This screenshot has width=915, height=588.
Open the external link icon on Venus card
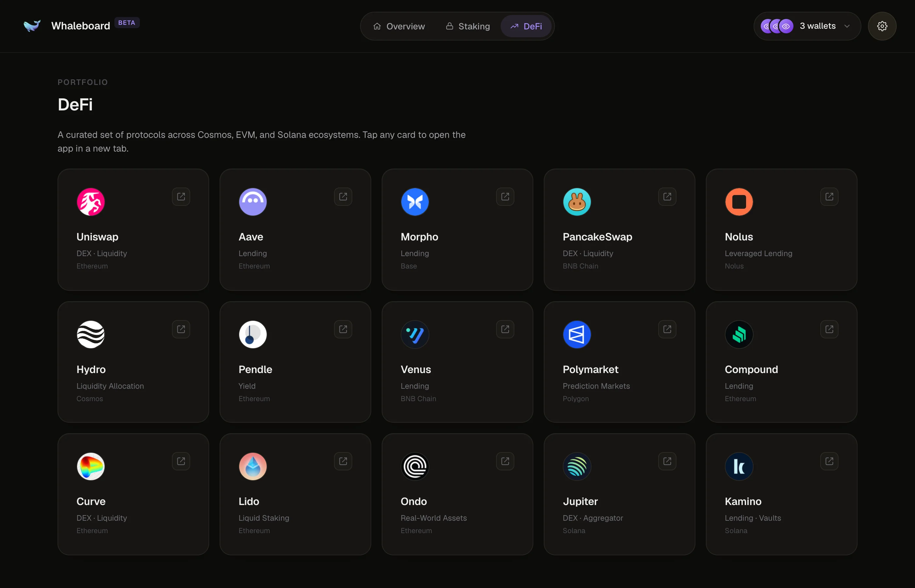coord(505,329)
